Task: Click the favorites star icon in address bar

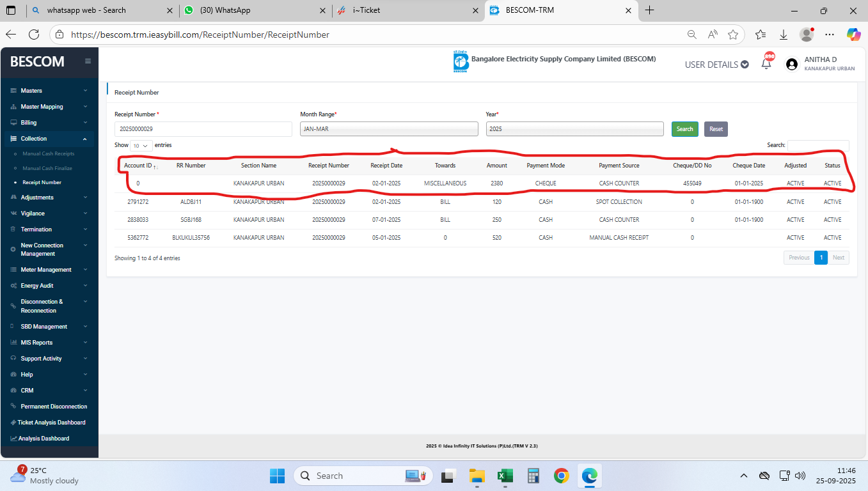Action: coord(733,35)
